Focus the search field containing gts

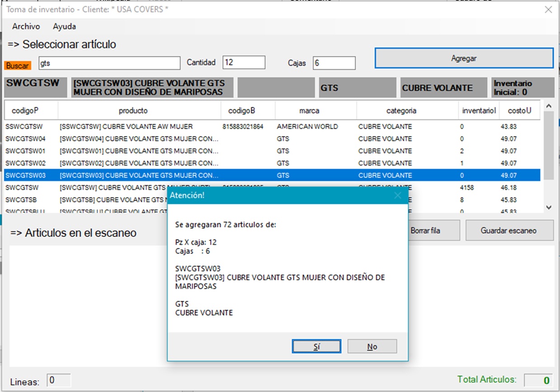pos(109,63)
